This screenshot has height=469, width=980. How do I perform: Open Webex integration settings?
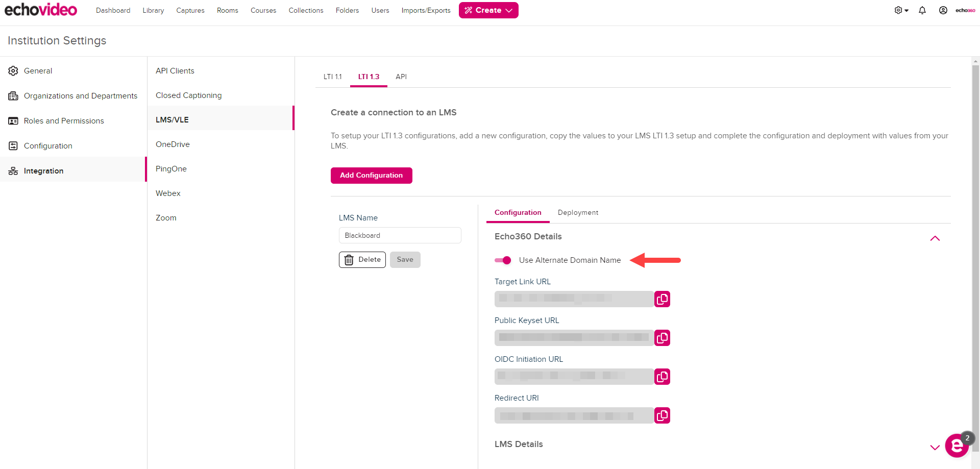pos(221,193)
